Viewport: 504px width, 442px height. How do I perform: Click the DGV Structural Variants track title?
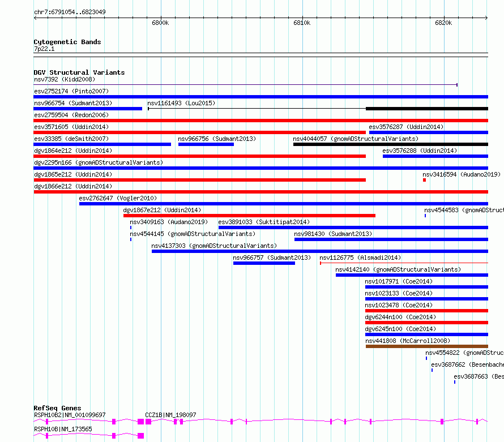click(79, 72)
